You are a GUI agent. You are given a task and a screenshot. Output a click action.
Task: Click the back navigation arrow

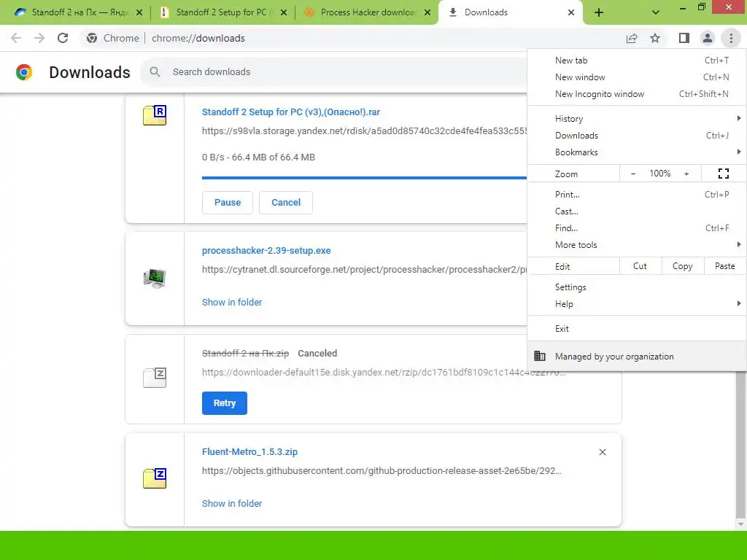coord(16,38)
